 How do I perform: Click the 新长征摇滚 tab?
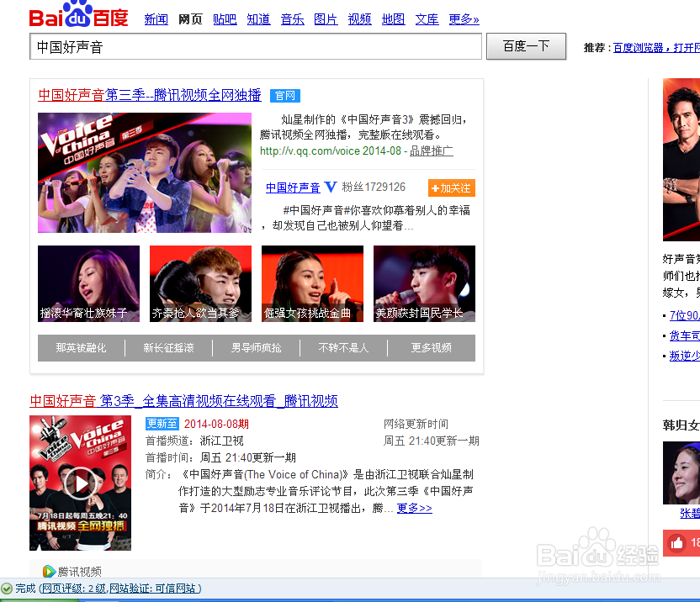(x=169, y=347)
